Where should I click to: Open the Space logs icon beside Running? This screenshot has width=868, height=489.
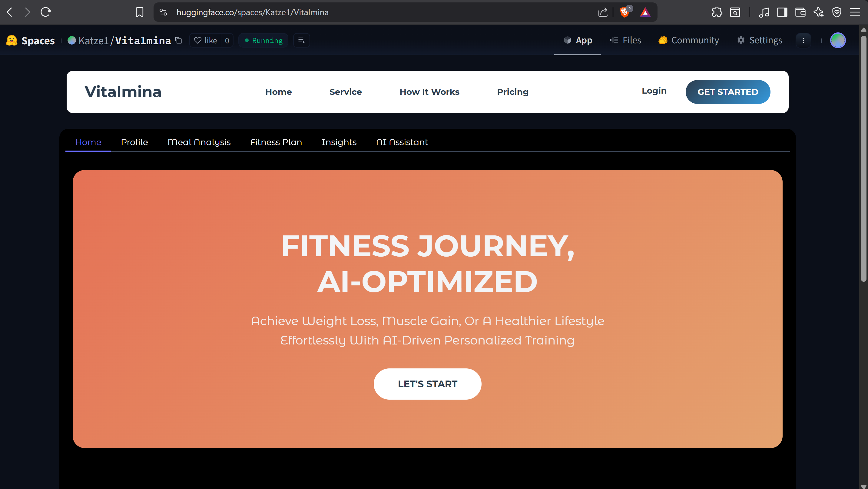(x=301, y=40)
